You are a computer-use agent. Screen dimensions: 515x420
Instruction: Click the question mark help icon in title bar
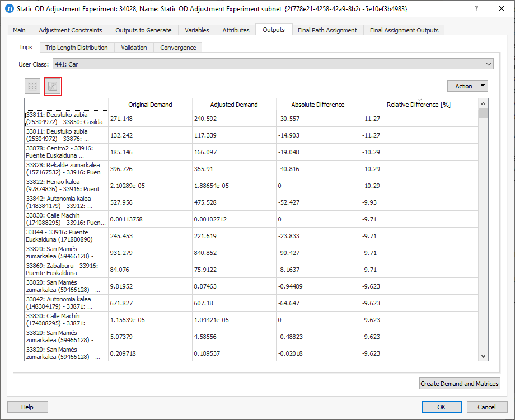click(x=476, y=9)
